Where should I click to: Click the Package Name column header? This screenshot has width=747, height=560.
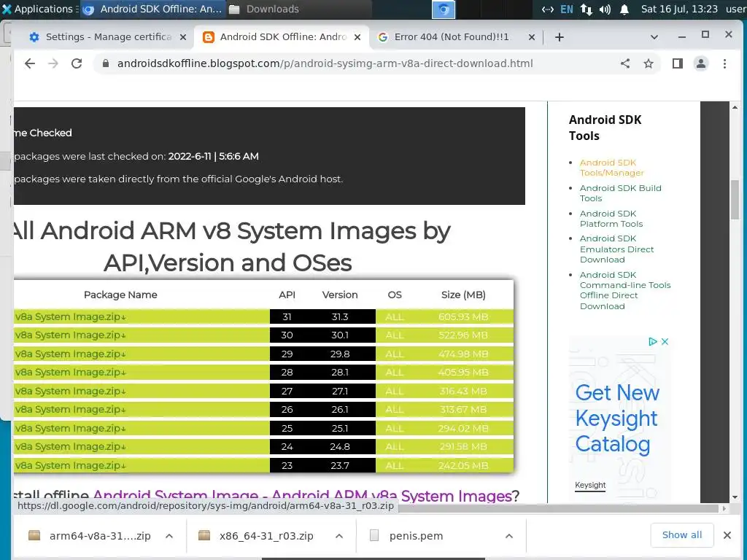pyautogui.click(x=120, y=295)
